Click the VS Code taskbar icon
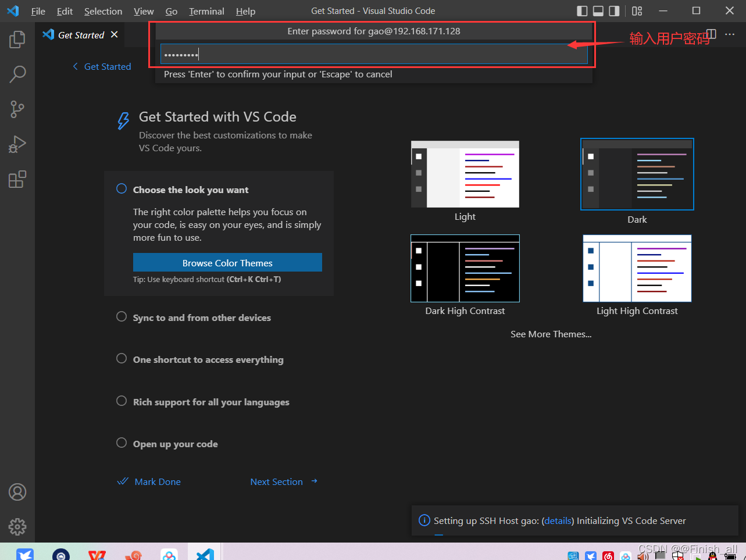The image size is (746, 560). [x=205, y=554]
